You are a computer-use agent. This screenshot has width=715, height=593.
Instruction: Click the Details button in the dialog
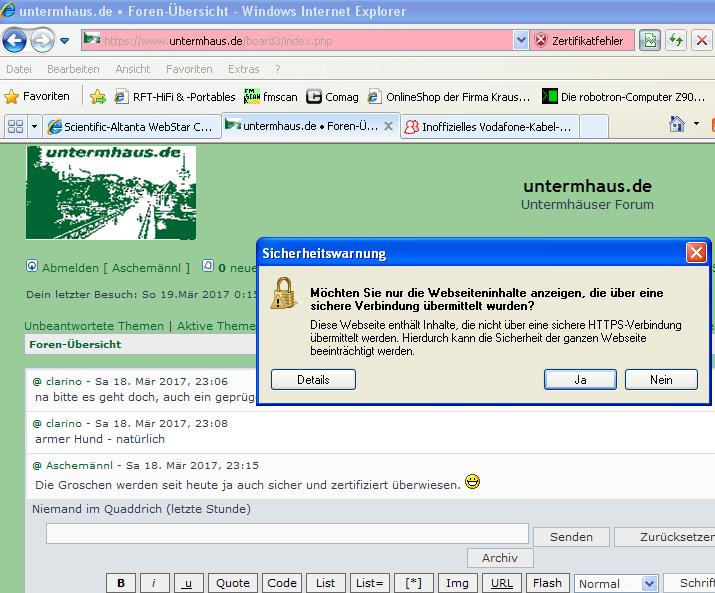tap(313, 379)
